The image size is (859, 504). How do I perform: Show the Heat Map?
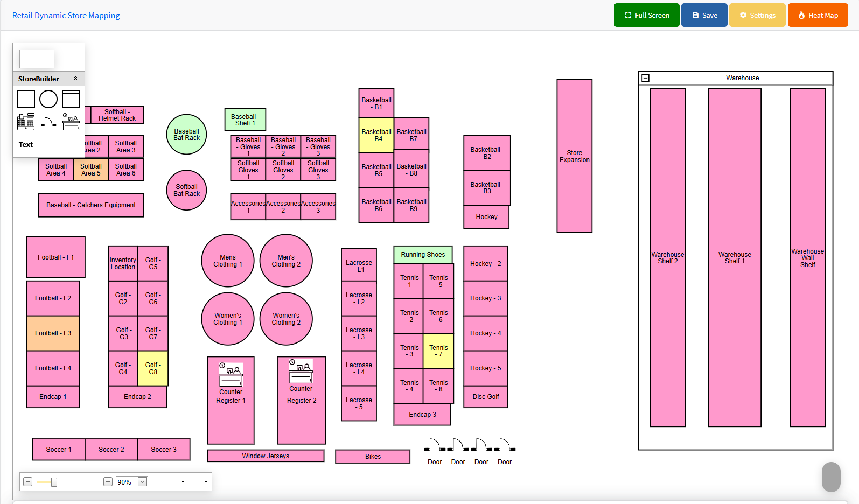[x=818, y=15]
